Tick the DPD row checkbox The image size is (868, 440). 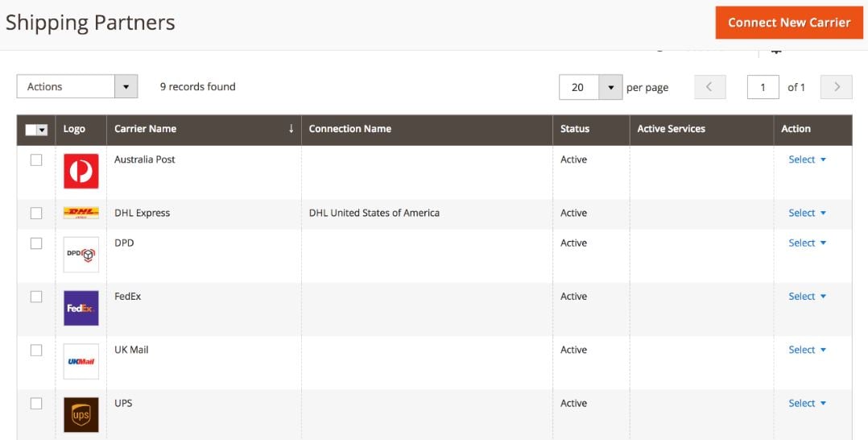[x=36, y=243]
